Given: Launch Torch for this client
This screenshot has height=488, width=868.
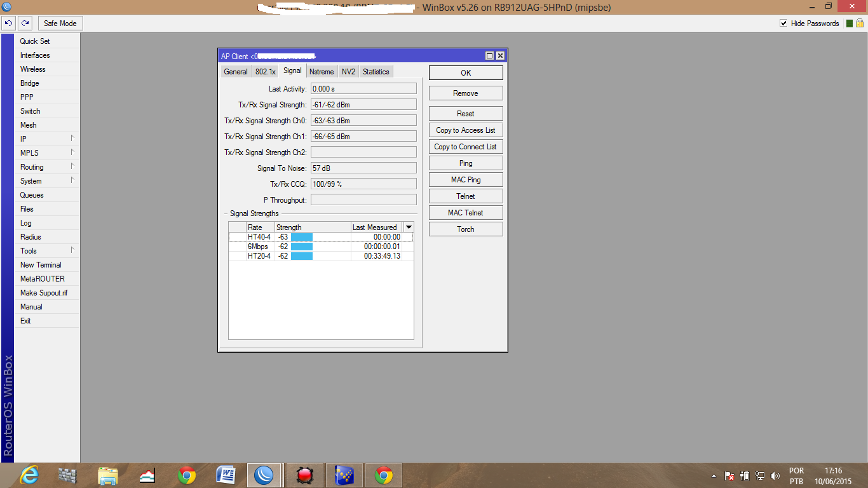Looking at the screenshot, I should [x=466, y=229].
